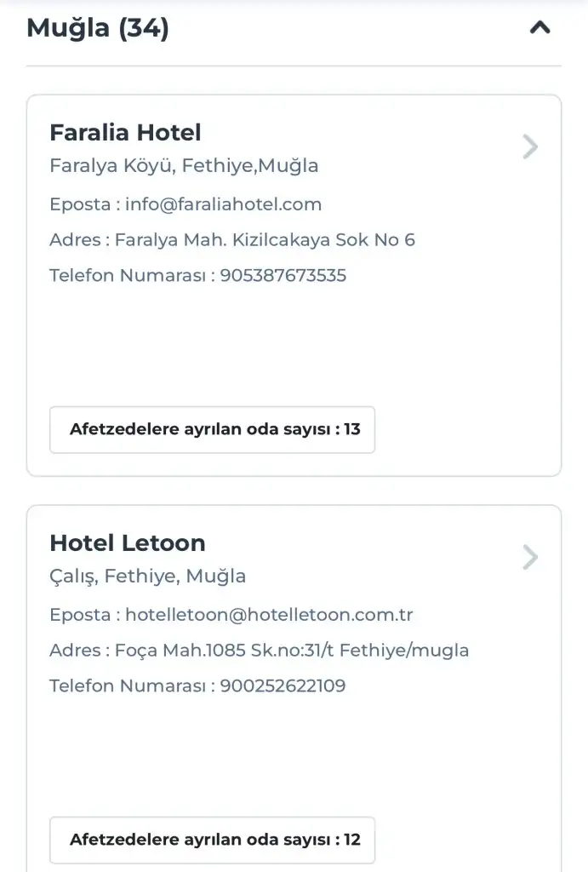Click the Faralya Mah. Kizilcakaya Sok address
Screen dimensions: 588x872
tap(265, 240)
